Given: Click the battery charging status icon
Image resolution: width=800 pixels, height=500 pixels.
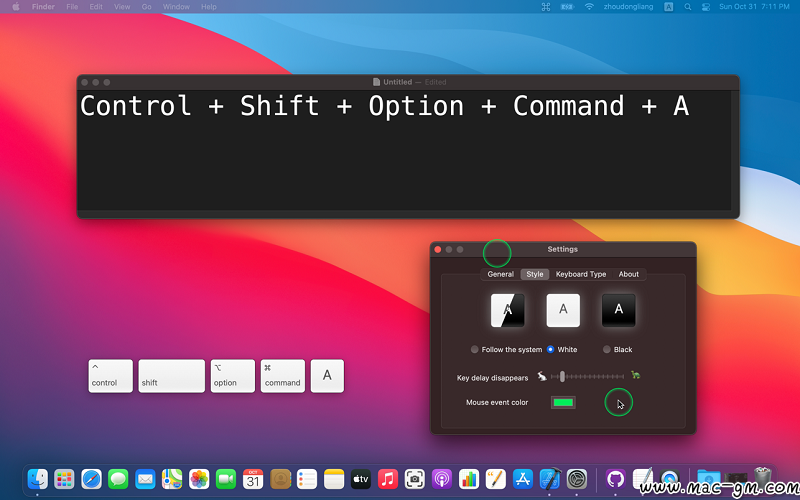Looking at the screenshot, I should 567,7.
